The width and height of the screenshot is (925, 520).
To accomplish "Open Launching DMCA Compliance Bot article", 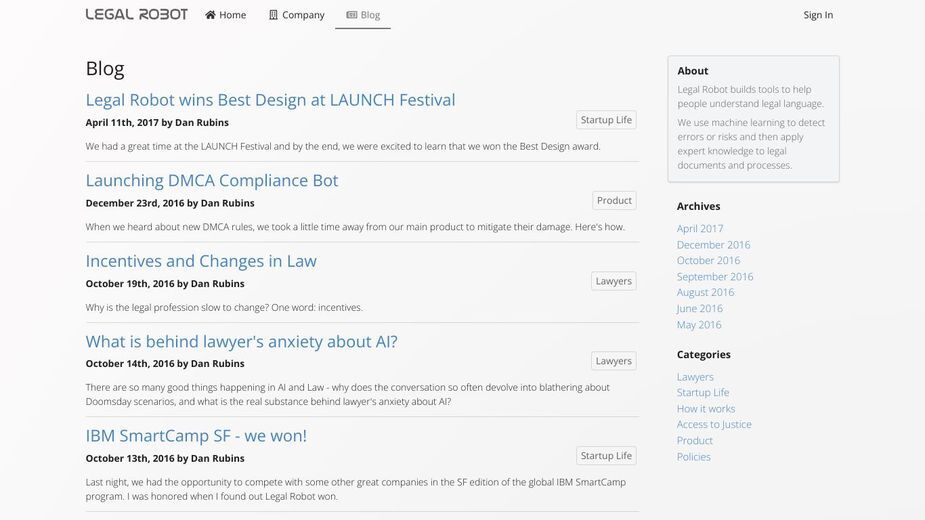I will [212, 180].
